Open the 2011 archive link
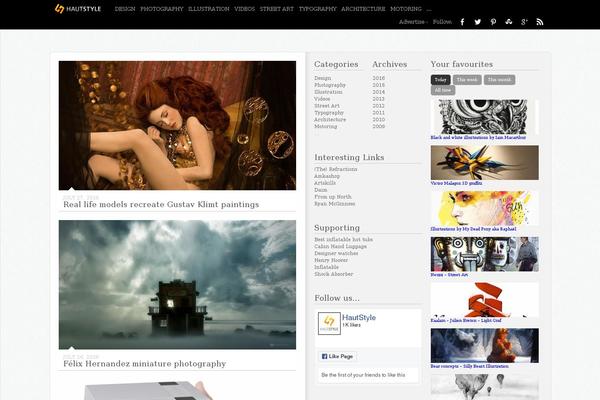 point(379,113)
